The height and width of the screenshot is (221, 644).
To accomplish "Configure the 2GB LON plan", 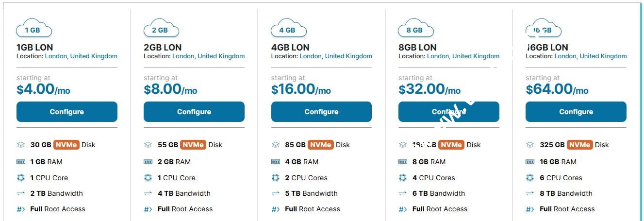I will point(194,112).
